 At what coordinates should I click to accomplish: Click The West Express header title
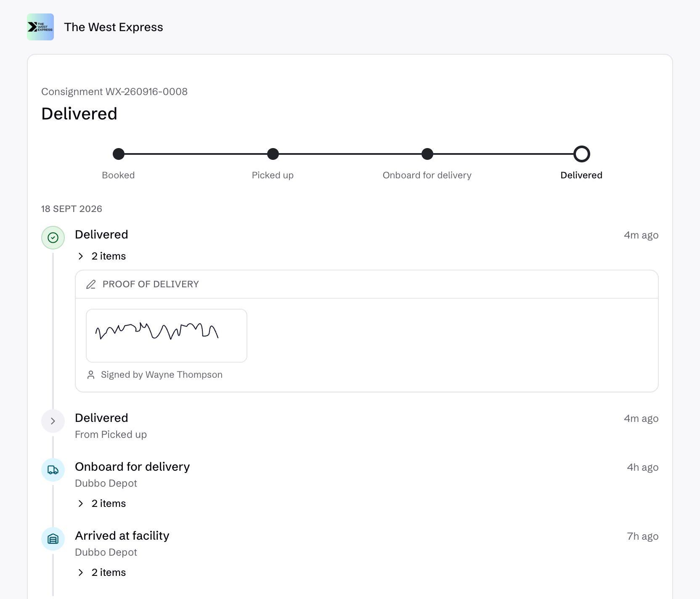(114, 27)
